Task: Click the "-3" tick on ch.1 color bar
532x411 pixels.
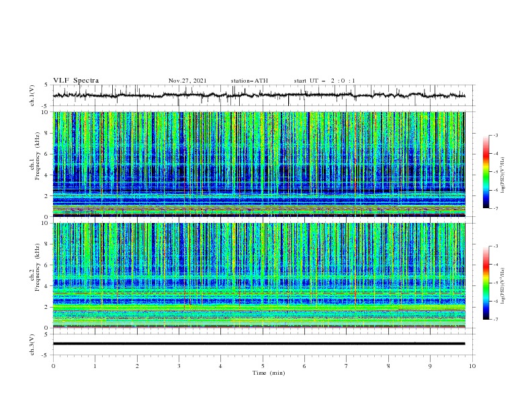Action: [496, 135]
